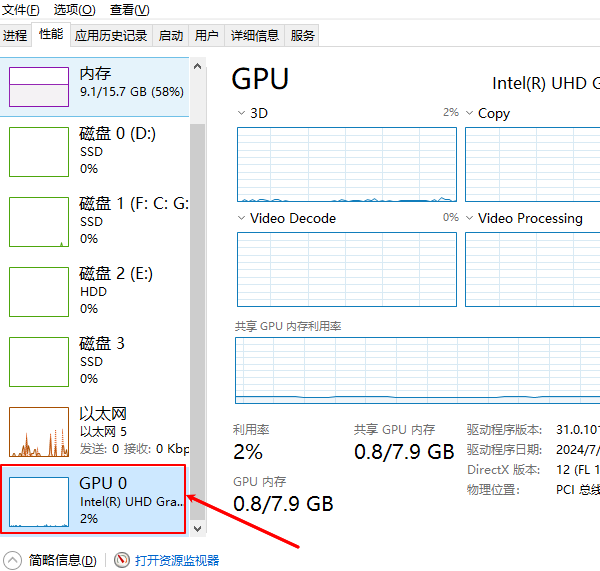Switch to the Processes (进程) tab
The image size is (600, 571).
(15, 35)
